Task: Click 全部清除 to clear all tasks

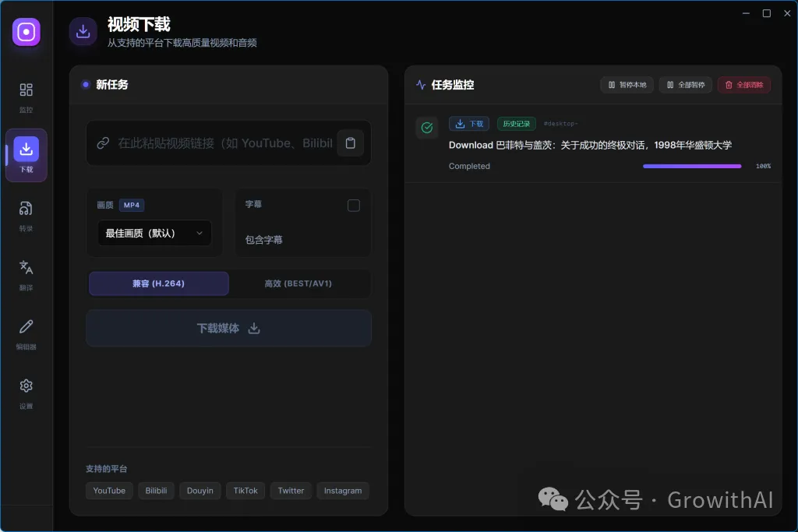Action: [x=743, y=85]
